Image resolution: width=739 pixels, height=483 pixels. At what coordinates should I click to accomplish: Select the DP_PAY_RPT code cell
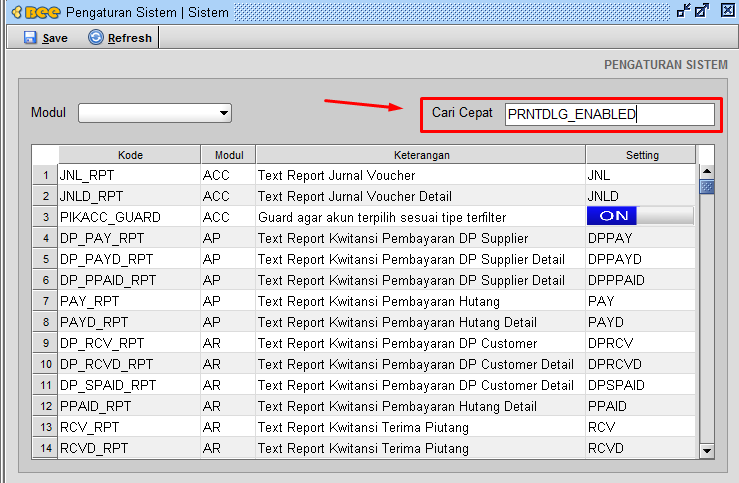(x=130, y=238)
